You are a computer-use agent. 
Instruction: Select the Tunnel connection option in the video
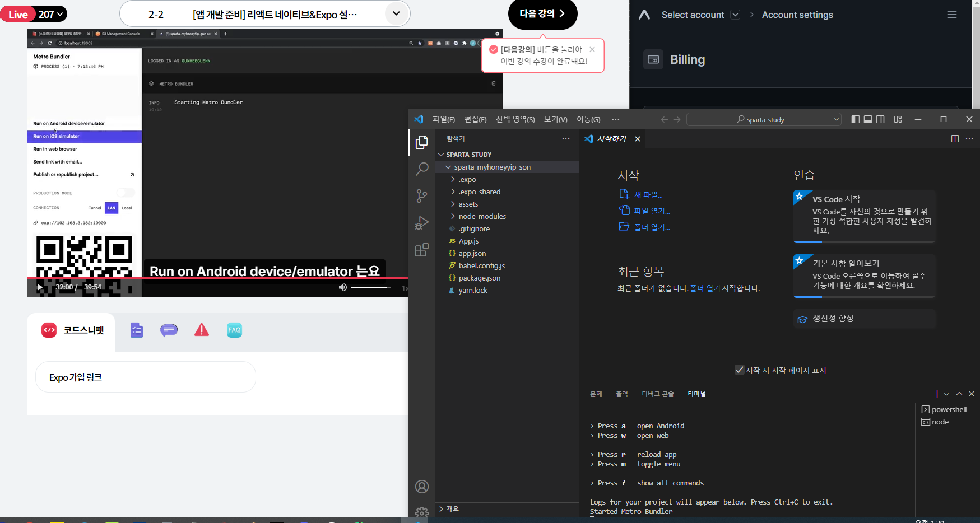click(95, 208)
